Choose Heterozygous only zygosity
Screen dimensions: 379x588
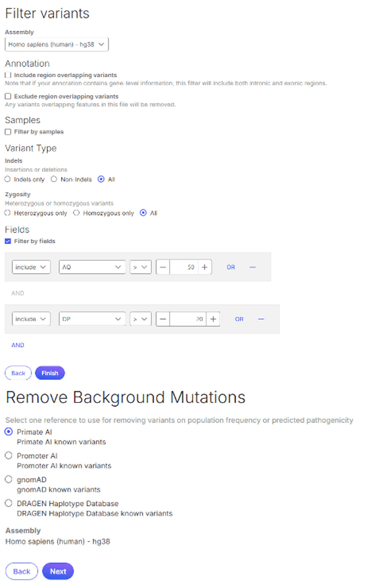(8, 213)
